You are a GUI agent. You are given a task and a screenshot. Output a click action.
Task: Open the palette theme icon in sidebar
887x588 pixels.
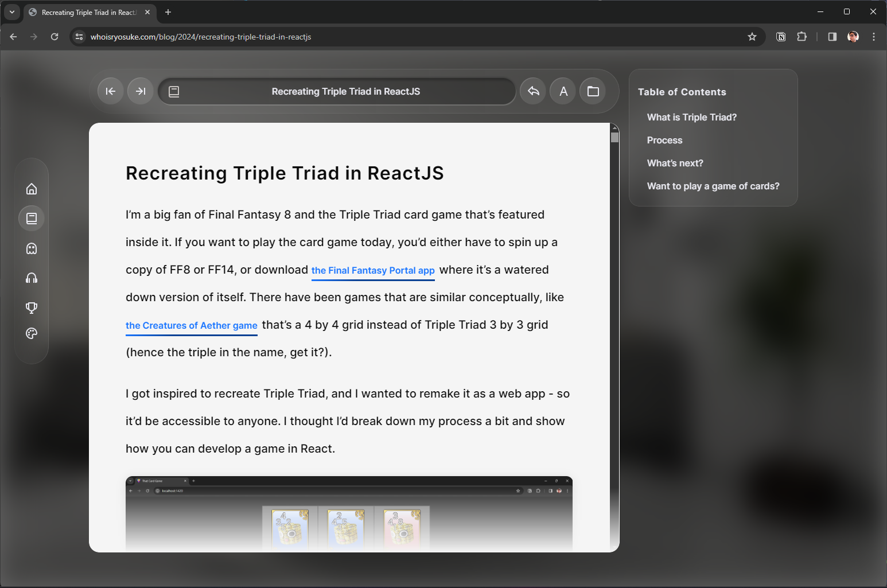click(x=31, y=333)
